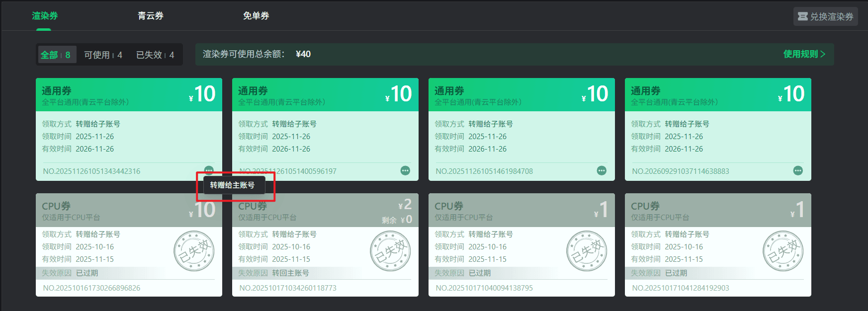The width and height of the screenshot is (868, 311).
Task: Click the 兑换渲染券 button
Action: [825, 16]
